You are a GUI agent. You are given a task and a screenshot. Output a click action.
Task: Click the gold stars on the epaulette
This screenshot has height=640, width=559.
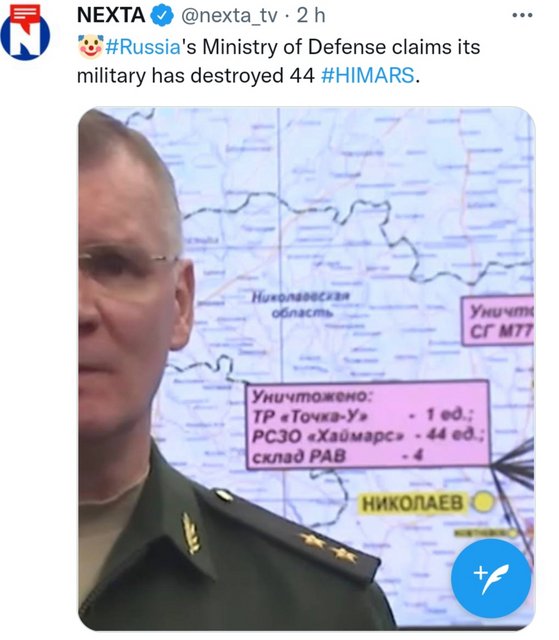328,547
